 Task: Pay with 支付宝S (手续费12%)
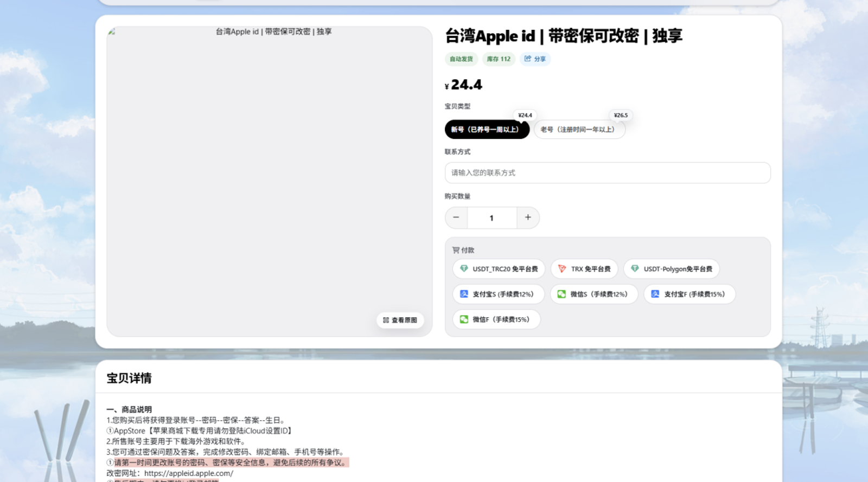coord(499,294)
